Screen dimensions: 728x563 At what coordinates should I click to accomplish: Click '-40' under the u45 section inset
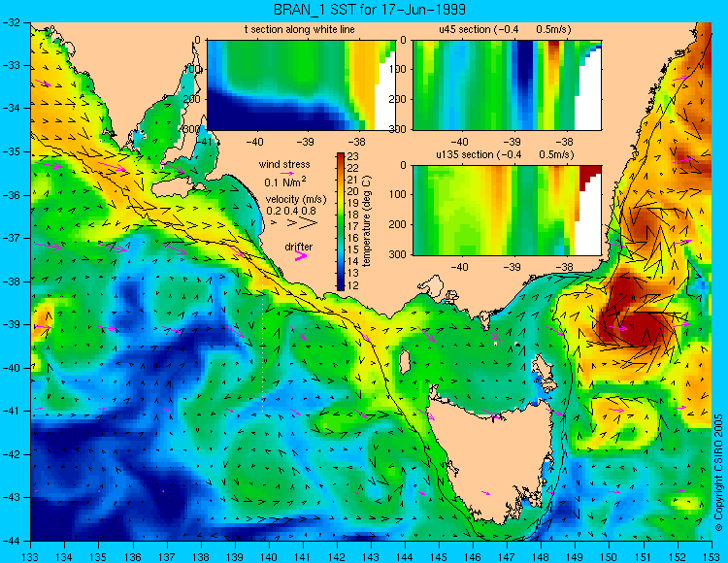tap(460, 142)
